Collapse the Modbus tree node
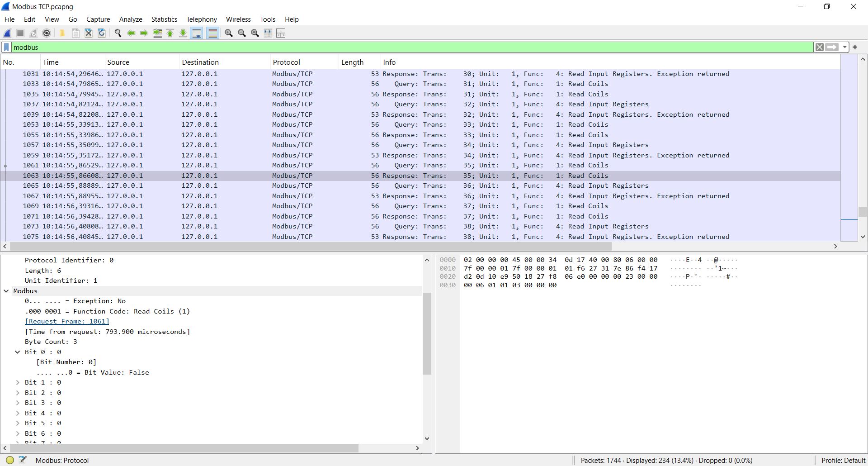This screenshot has width=868, height=466. click(x=6, y=291)
